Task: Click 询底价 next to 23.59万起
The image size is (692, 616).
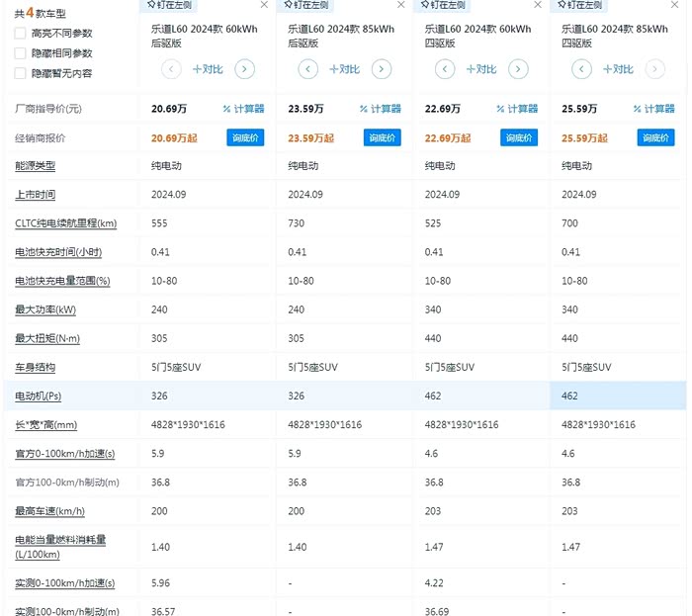Action: 383,137
